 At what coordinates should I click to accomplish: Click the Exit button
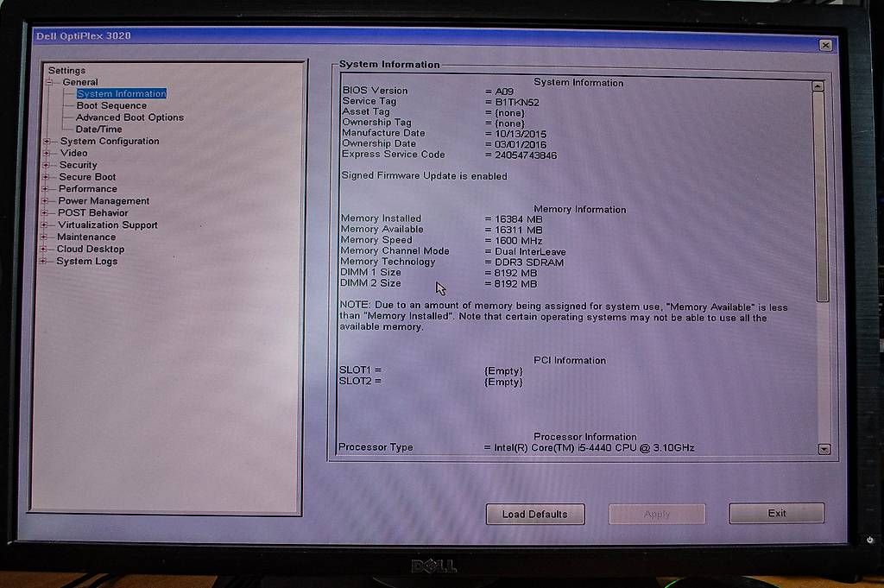pyautogui.click(x=776, y=513)
